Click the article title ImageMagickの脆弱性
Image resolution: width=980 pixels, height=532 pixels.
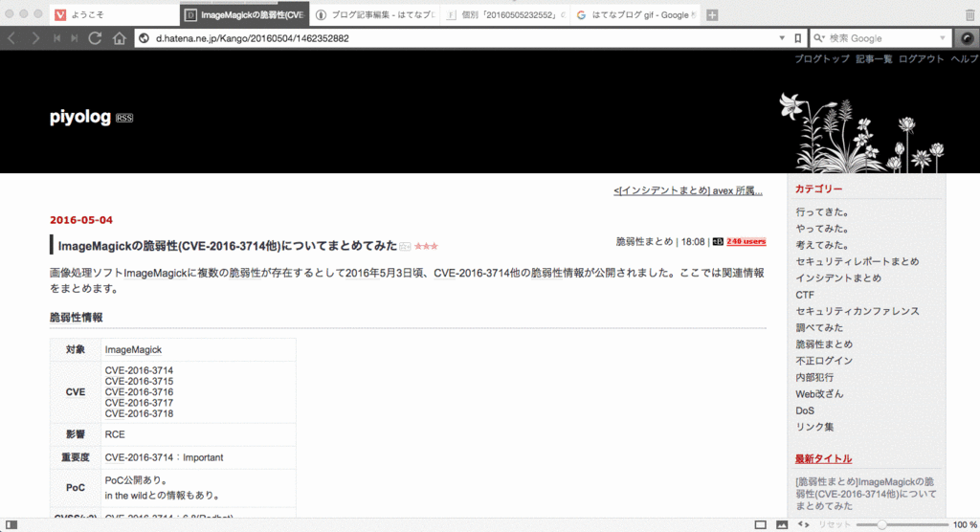(228, 246)
